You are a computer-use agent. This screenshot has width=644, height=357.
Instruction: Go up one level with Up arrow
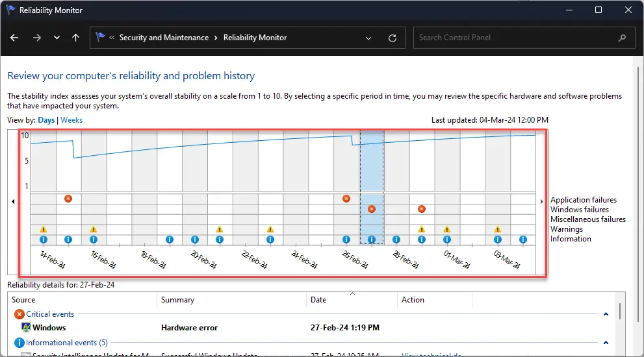point(75,38)
